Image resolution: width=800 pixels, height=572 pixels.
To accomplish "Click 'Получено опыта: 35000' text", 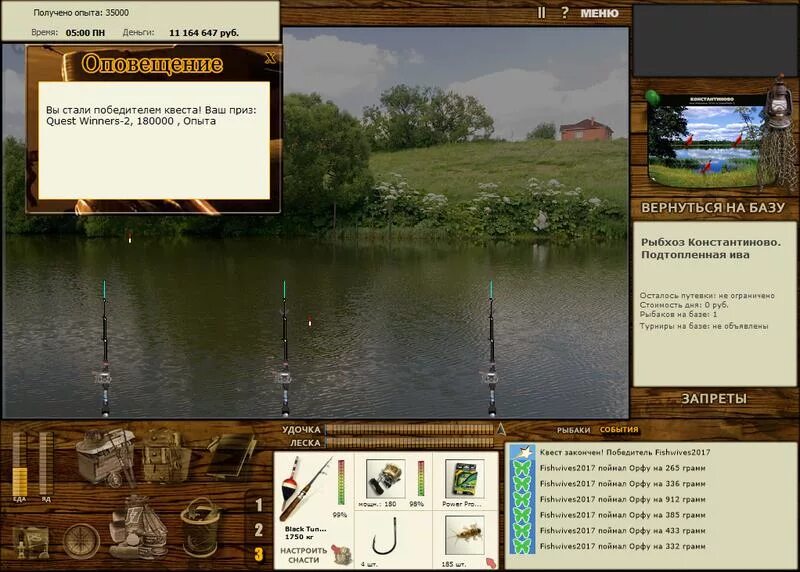I will [x=81, y=13].
